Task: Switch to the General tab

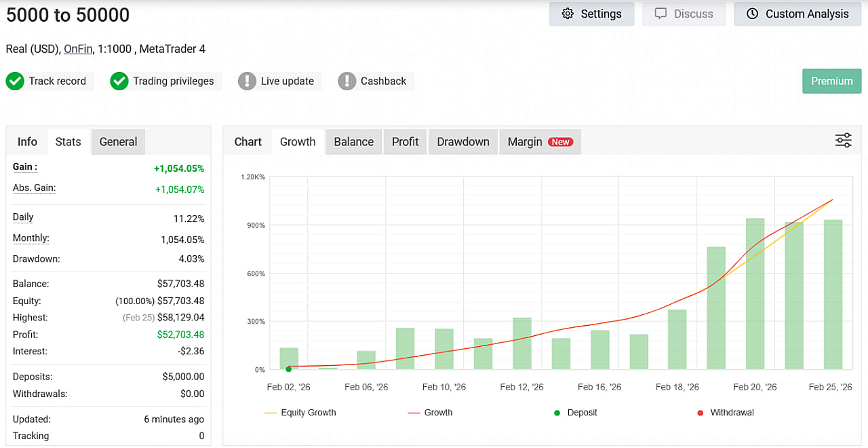Action: pos(118,142)
